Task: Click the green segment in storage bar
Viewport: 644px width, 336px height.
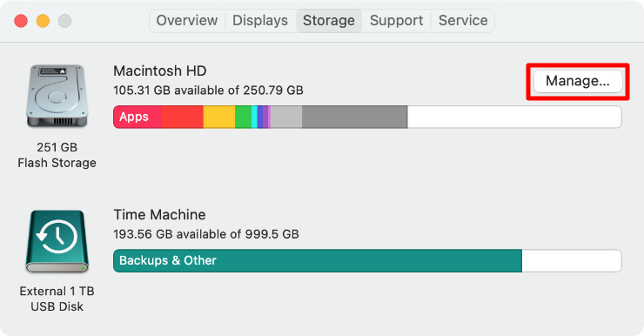Action: [243, 117]
